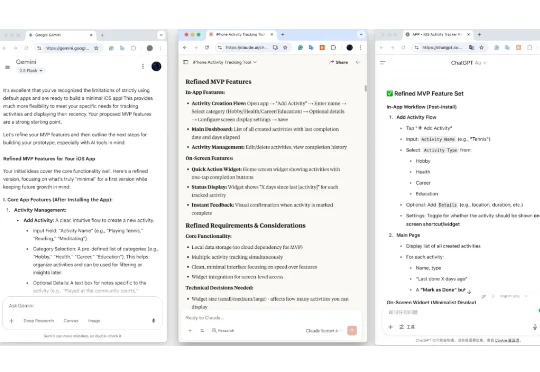Open the Claude Sonnet 4 model selector

(x=323, y=331)
